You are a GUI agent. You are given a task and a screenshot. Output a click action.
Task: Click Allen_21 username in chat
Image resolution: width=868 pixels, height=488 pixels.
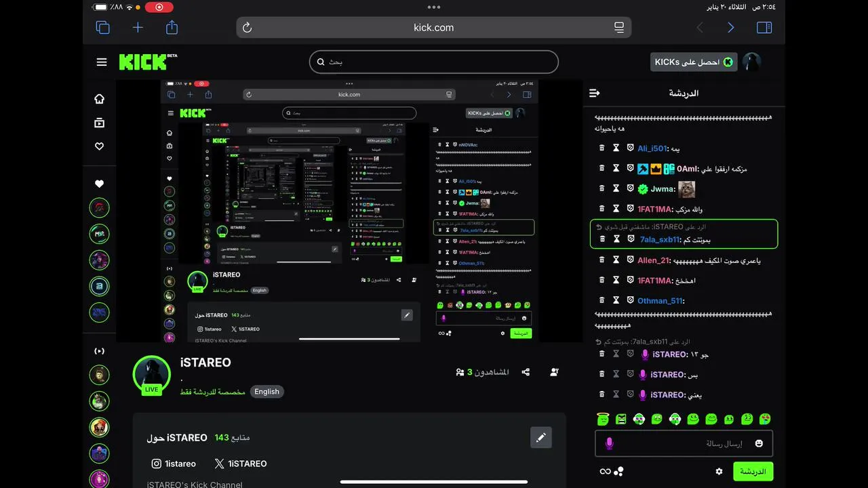(x=654, y=260)
